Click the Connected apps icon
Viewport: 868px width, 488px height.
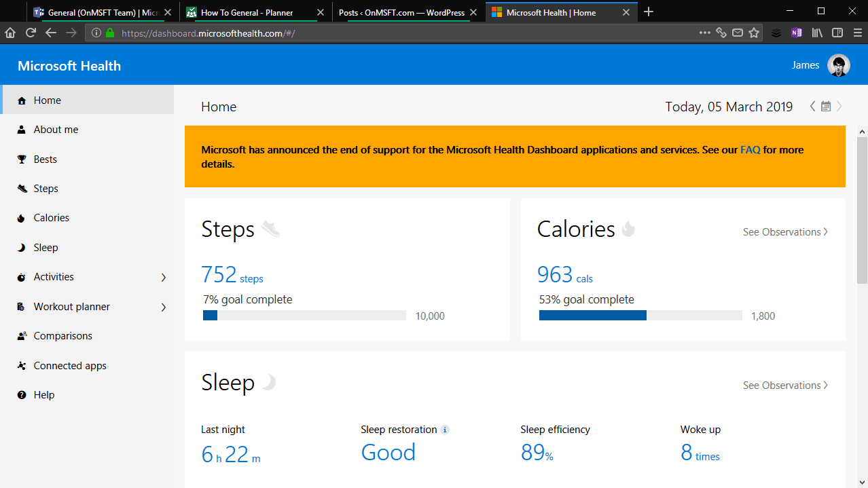click(22, 366)
